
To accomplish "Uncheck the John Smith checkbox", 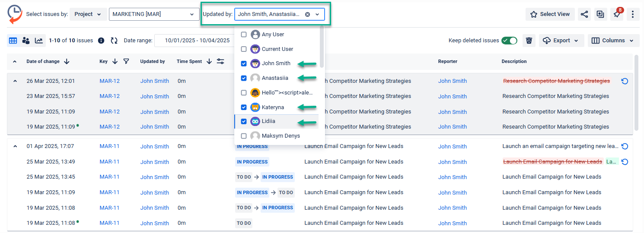I will point(244,63).
